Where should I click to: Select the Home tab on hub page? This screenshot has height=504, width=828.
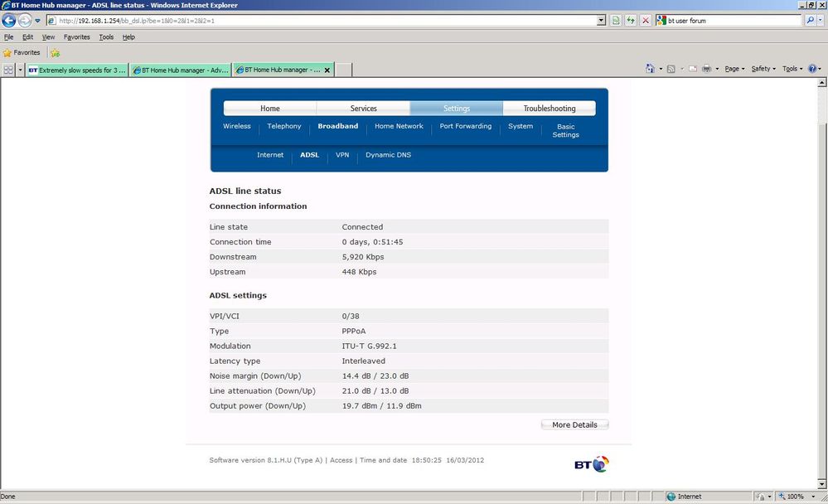pyautogui.click(x=270, y=109)
